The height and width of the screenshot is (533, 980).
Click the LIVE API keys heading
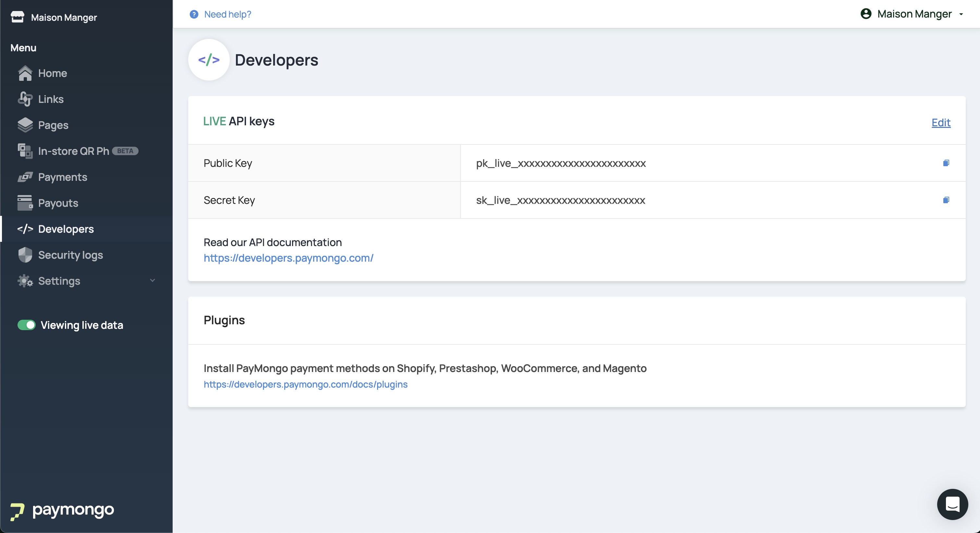[x=239, y=121]
